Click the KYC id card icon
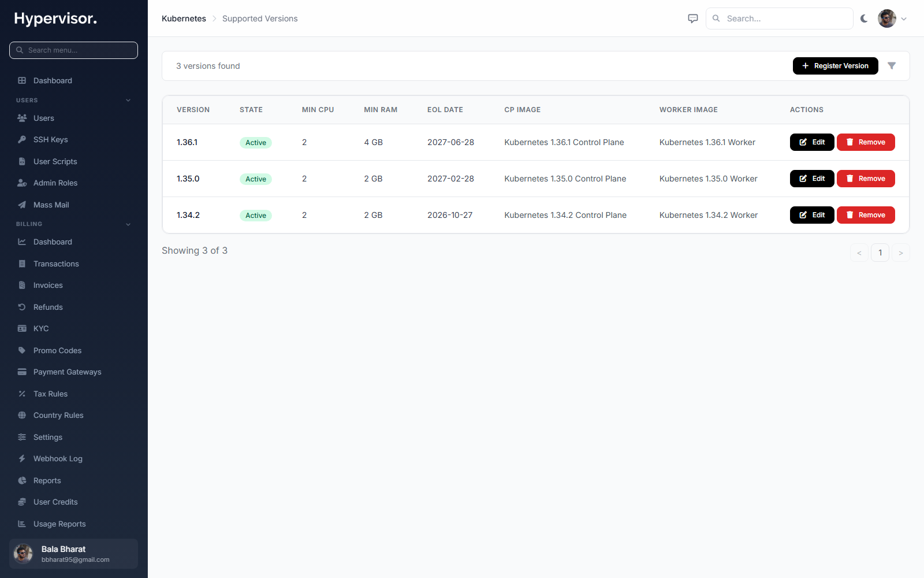This screenshot has height=578, width=924. click(x=22, y=328)
